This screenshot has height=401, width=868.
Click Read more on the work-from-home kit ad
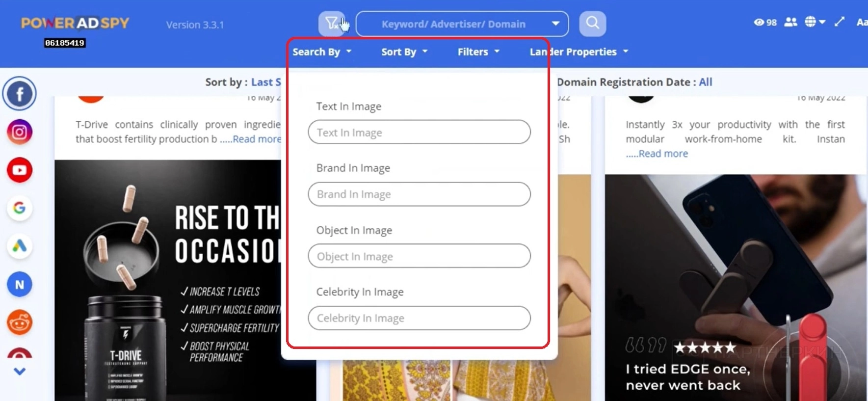(x=663, y=154)
